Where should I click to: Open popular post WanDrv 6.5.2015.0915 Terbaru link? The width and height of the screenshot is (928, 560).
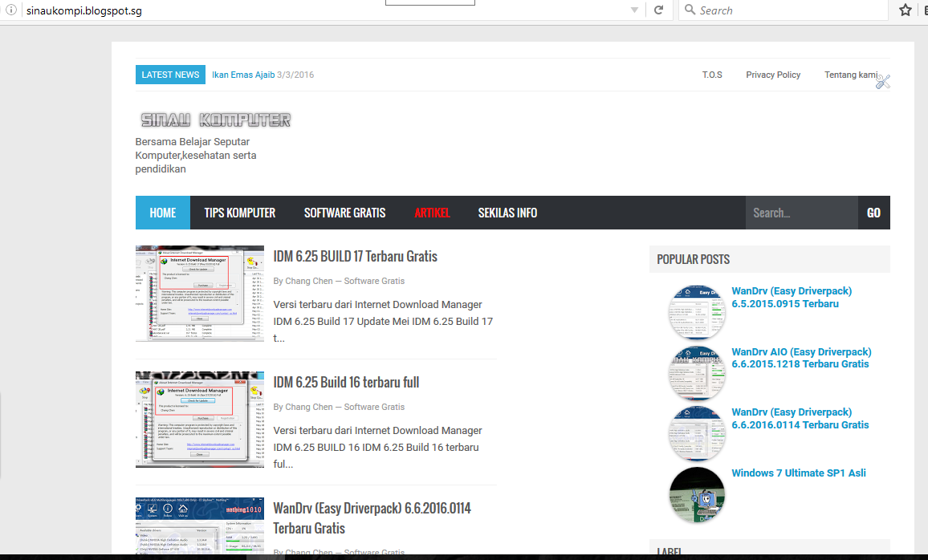pyautogui.click(x=792, y=298)
